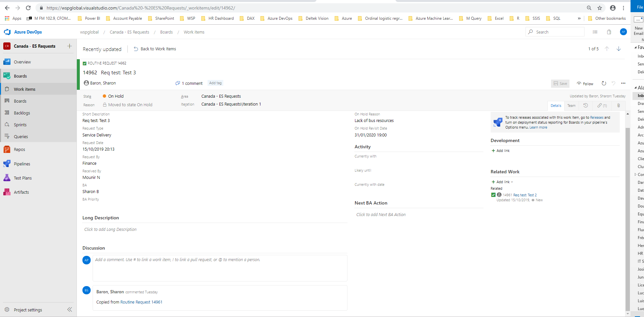Click Back to Work Items
The height and width of the screenshot is (317, 644).
(x=155, y=49)
